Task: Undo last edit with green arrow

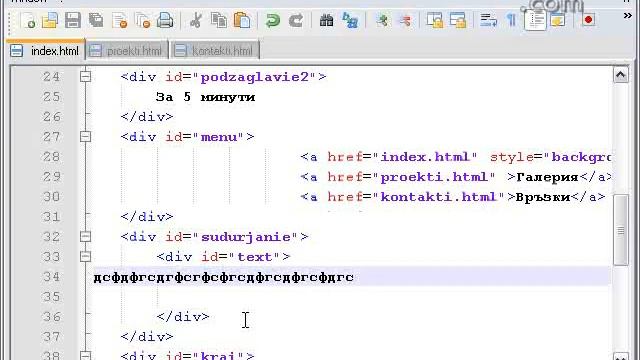Action: point(273,20)
